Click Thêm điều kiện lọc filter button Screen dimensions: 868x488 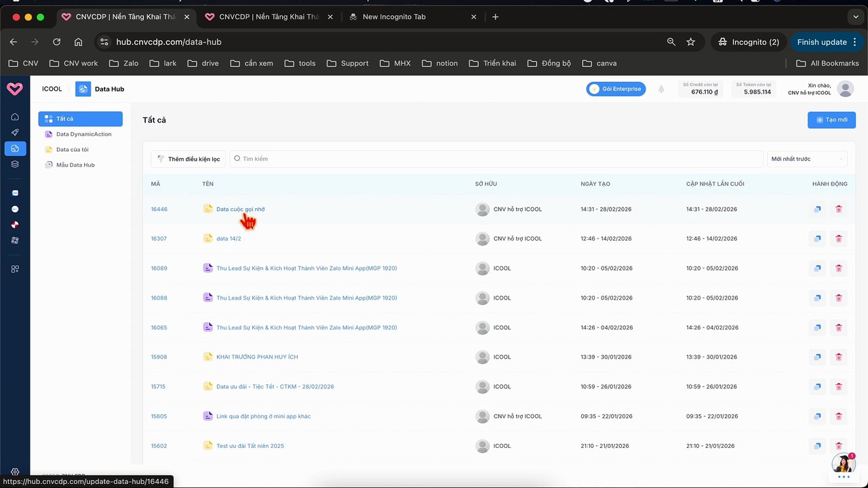point(189,159)
